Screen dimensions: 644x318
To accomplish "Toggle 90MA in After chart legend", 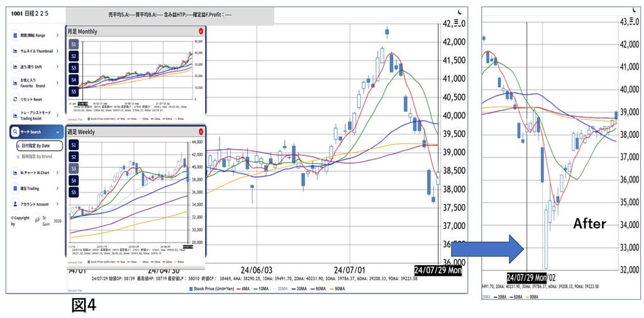I will (531, 296).
